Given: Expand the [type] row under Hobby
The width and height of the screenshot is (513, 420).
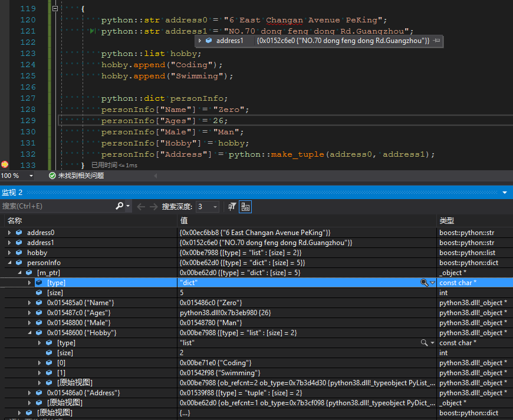Looking at the screenshot, I should tap(40, 343).
